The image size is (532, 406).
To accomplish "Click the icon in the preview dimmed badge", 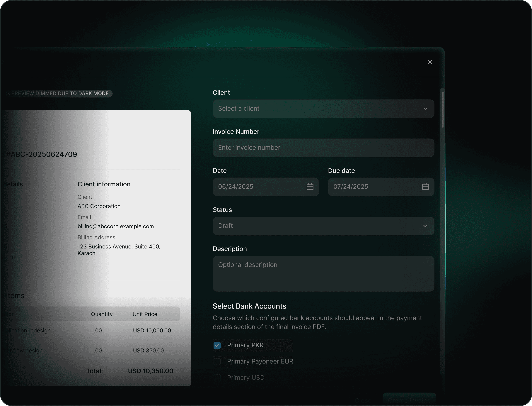I will 8,94.
